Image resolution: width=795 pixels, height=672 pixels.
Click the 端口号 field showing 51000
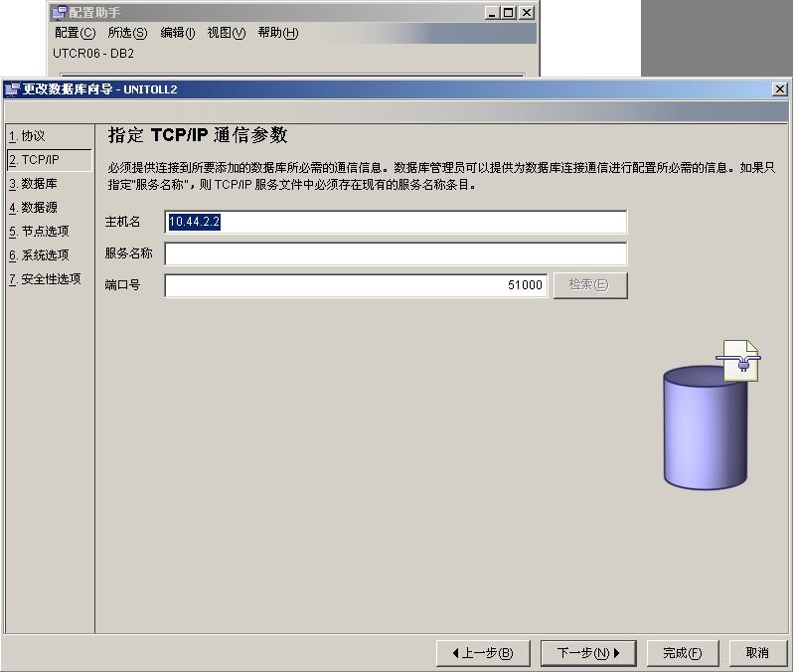[356, 285]
